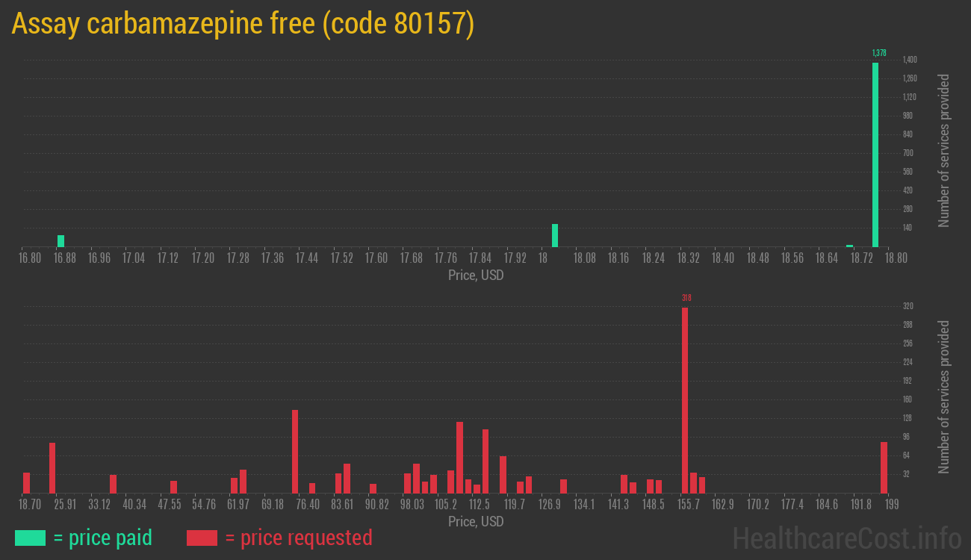
Task: Click the red bar at price 199
Action: (884, 467)
